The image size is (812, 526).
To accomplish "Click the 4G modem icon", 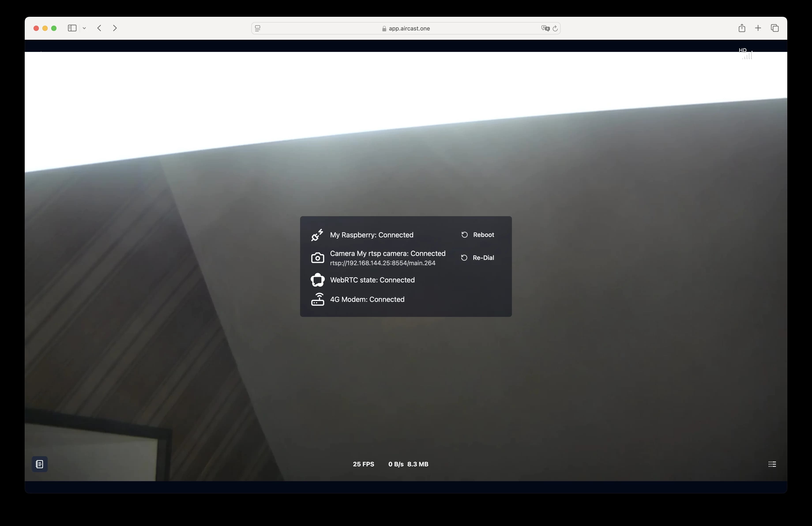I will 317,299.
